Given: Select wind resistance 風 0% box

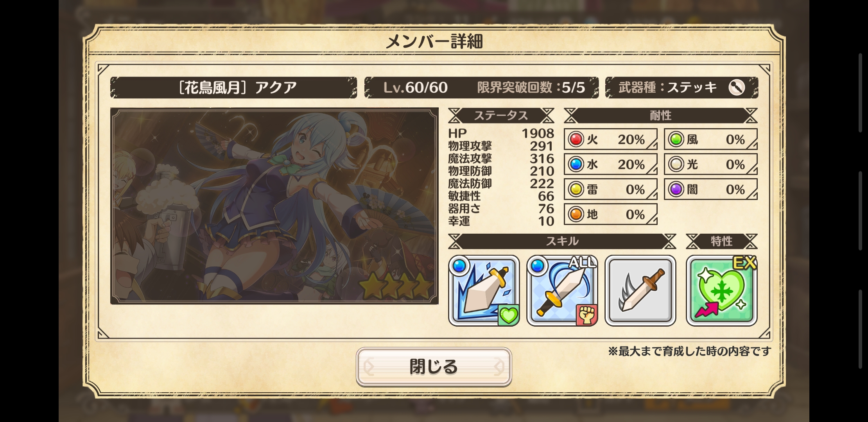Looking at the screenshot, I should pyautogui.click(x=710, y=139).
